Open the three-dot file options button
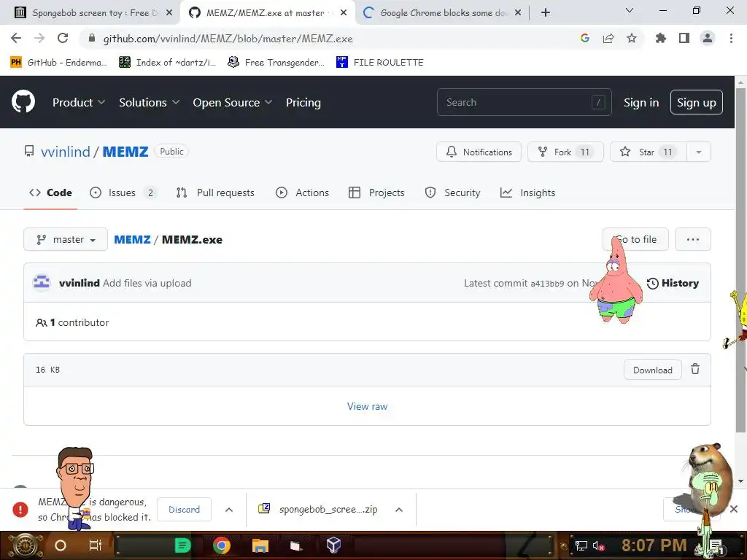 (x=693, y=239)
